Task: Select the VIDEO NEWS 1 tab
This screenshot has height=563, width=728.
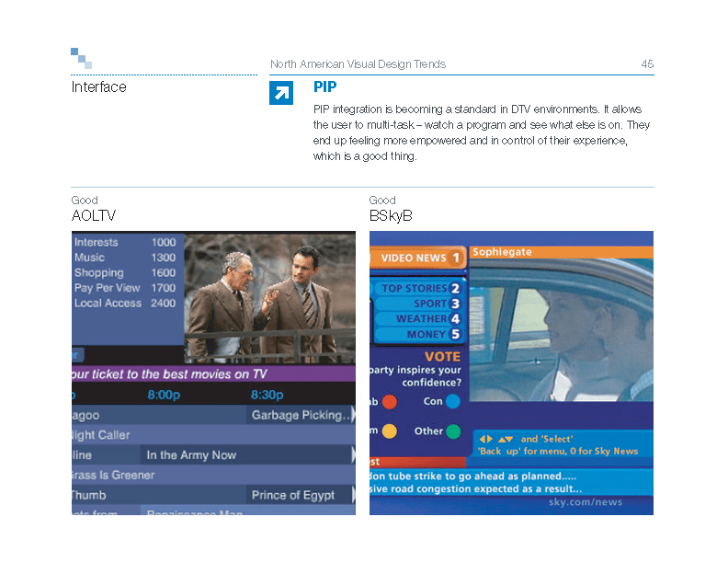Action: point(418,258)
